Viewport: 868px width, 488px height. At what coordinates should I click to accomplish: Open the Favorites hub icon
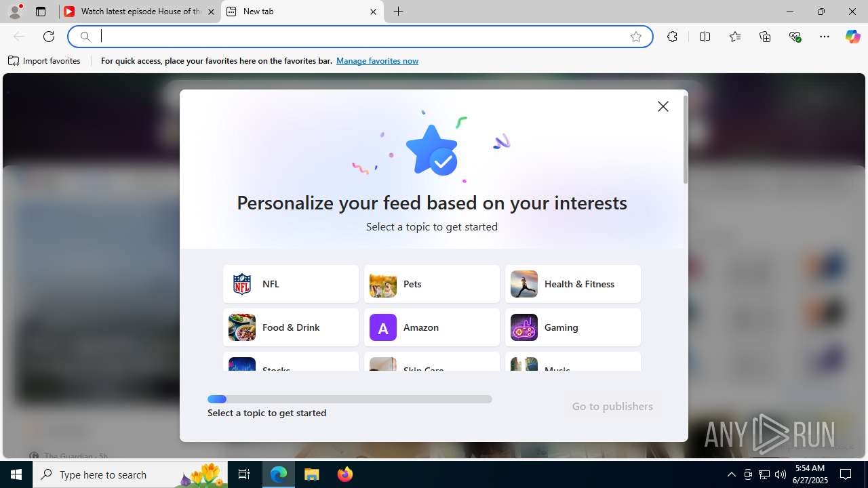735,37
